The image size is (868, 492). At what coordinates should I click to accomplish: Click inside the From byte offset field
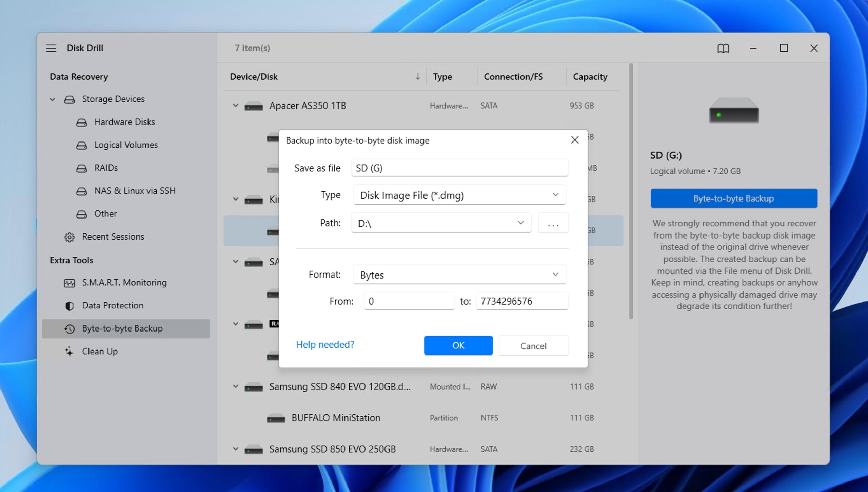409,301
